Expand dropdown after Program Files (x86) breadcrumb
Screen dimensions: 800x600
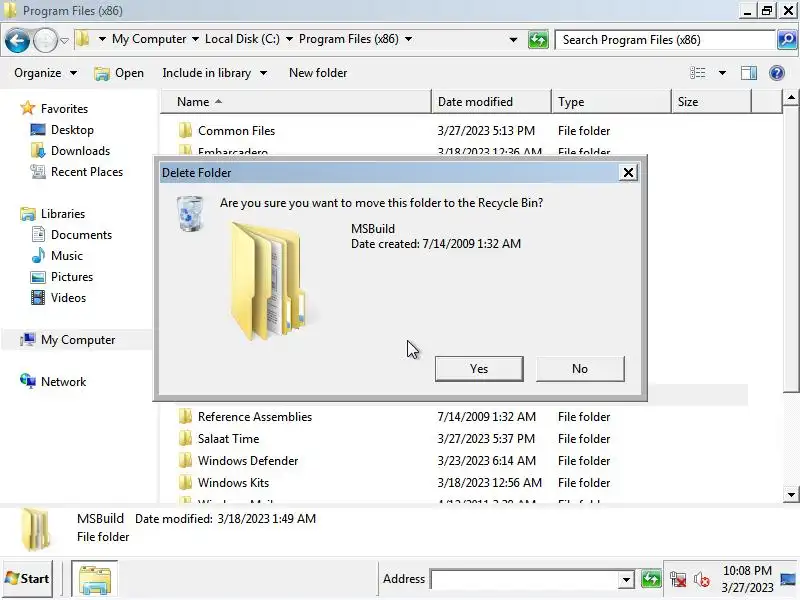point(408,39)
